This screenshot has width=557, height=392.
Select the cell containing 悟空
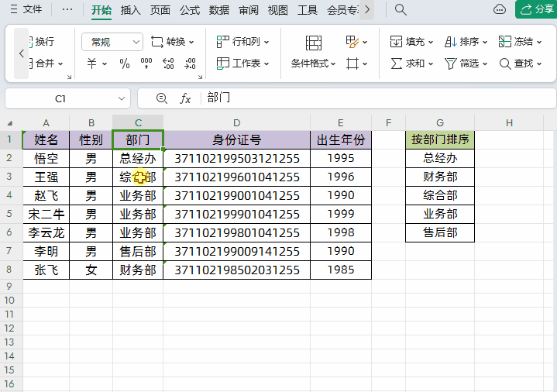pos(46,158)
